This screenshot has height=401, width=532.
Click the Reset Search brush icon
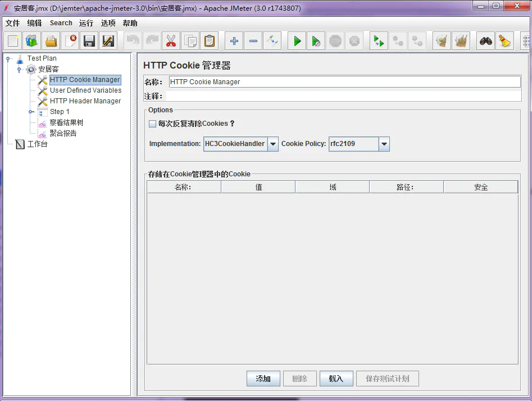click(504, 41)
